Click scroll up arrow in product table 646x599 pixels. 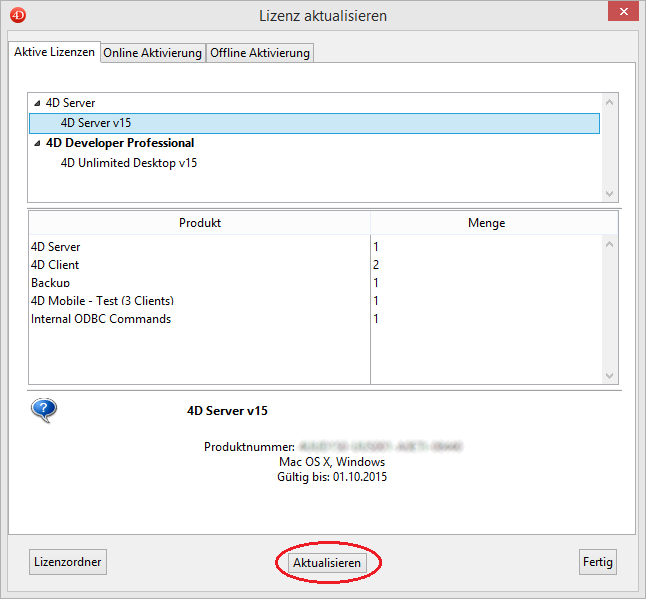tap(610, 244)
